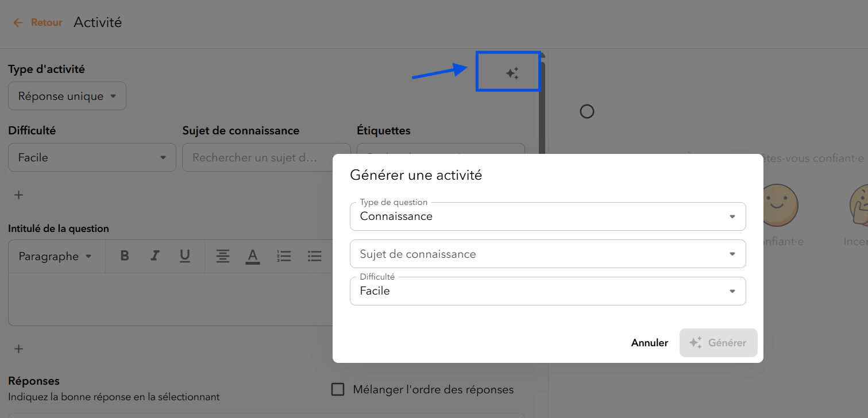Open the Paragraphe style dropdown

(x=55, y=257)
